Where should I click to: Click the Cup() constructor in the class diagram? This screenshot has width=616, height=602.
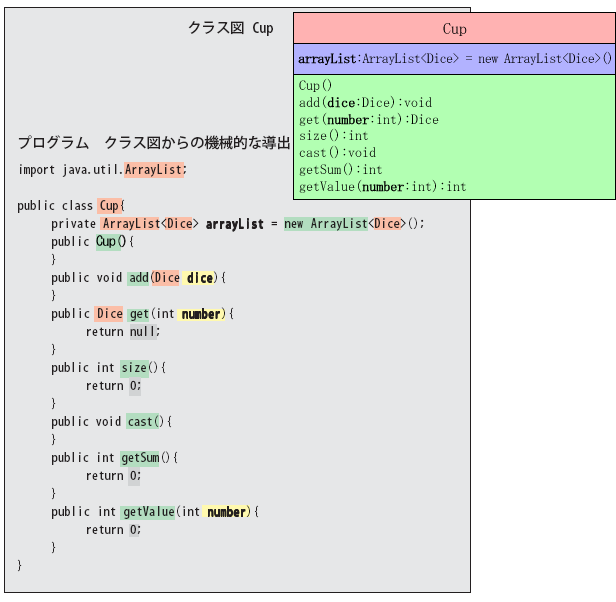point(316,86)
